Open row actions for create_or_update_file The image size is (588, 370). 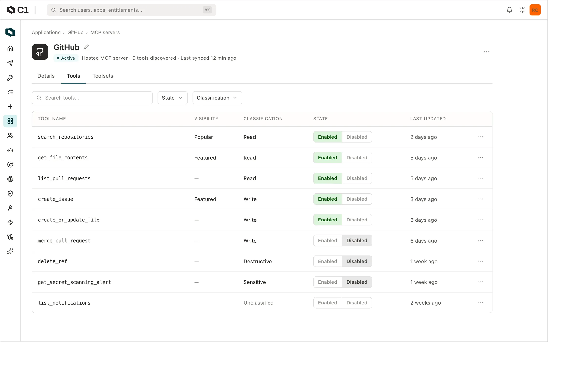[481, 220]
